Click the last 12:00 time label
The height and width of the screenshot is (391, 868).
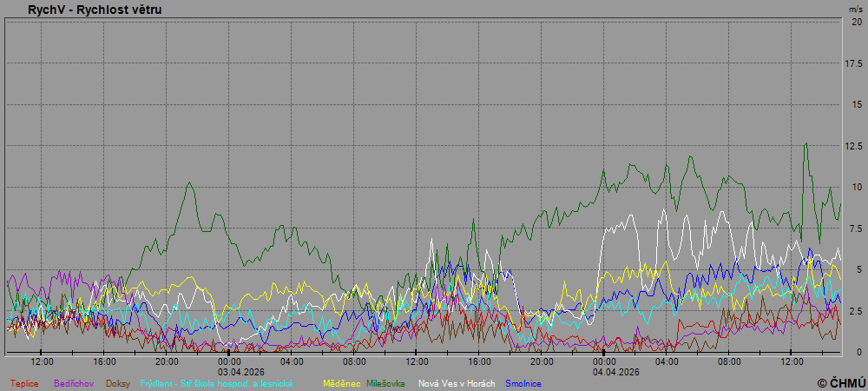tap(792, 361)
